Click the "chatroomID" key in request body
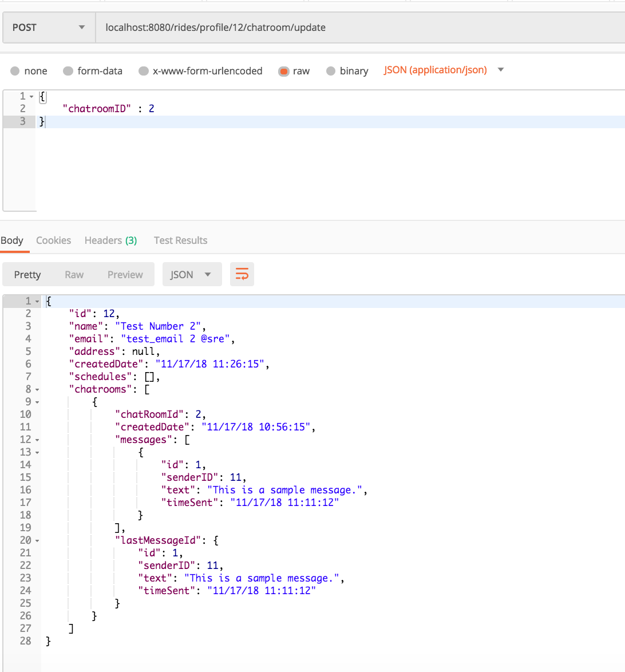 [x=97, y=109]
